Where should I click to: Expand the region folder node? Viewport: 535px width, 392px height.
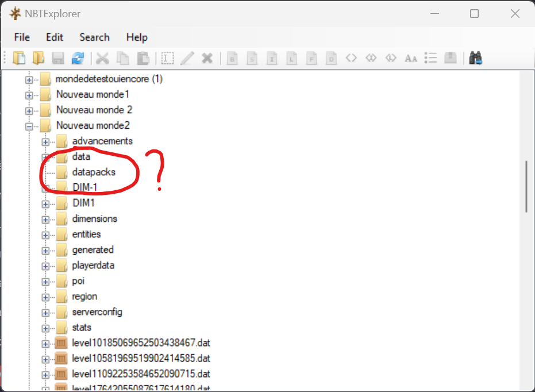pos(45,297)
